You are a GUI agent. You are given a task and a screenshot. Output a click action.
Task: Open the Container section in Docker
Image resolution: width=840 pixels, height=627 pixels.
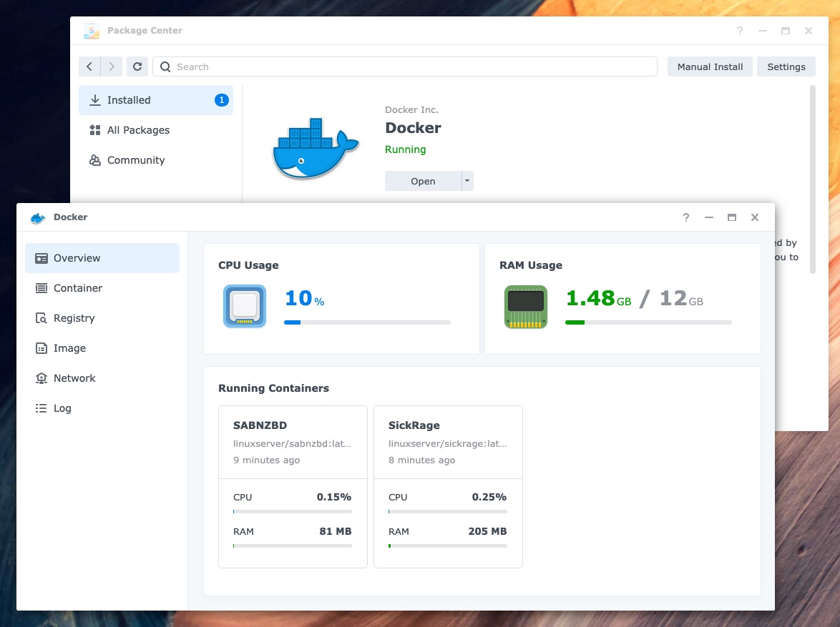click(102, 288)
